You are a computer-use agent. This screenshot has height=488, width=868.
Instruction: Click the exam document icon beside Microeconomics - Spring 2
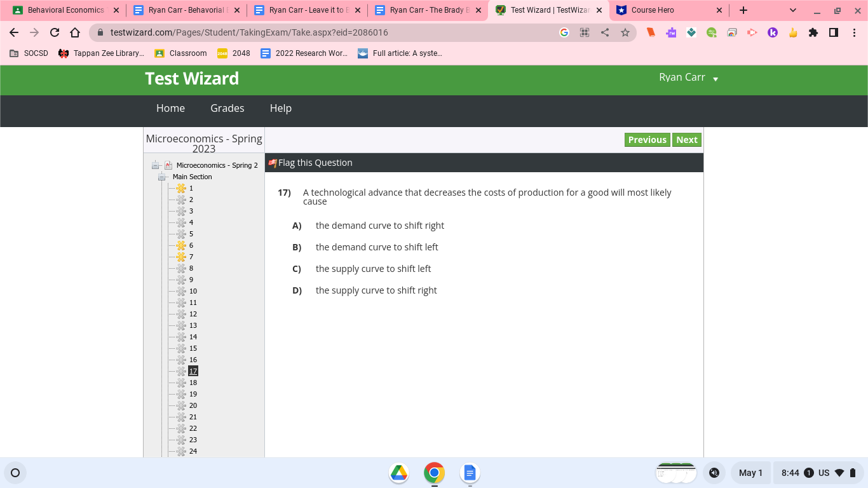(x=168, y=165)
